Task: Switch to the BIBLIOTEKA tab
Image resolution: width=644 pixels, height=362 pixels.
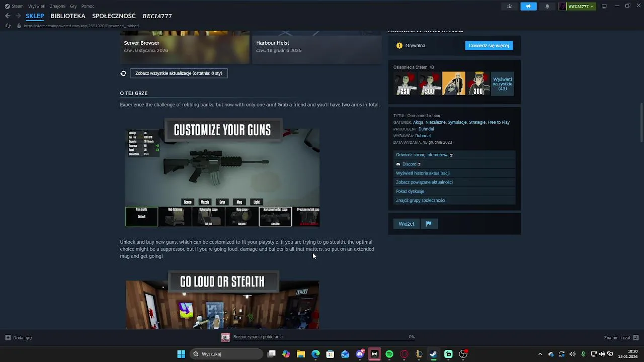Action: [x=68, y=16]
